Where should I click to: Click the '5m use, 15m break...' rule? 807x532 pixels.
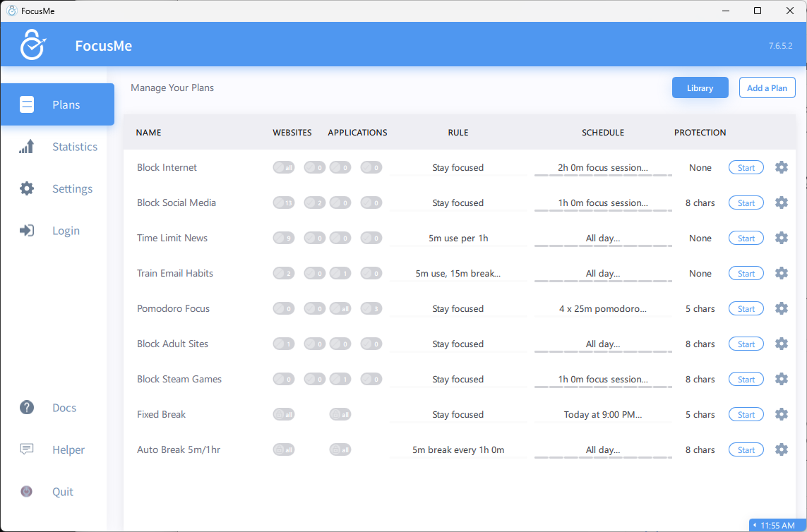pyautogui.click(x=458, y=273)
